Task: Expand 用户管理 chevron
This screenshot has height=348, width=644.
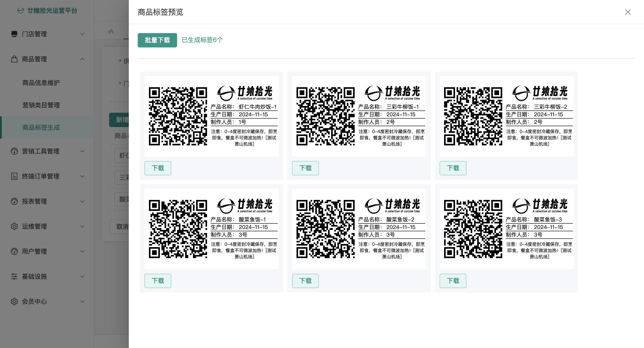Action: click(82, 251)
